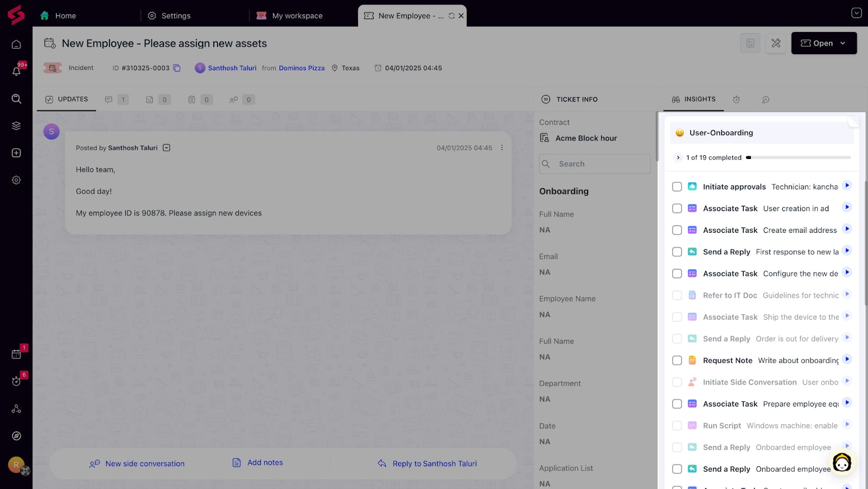868x489 pixels.
Task: Run the Configure the new device task
Action: pyautogui.click(x=847, y=272)
